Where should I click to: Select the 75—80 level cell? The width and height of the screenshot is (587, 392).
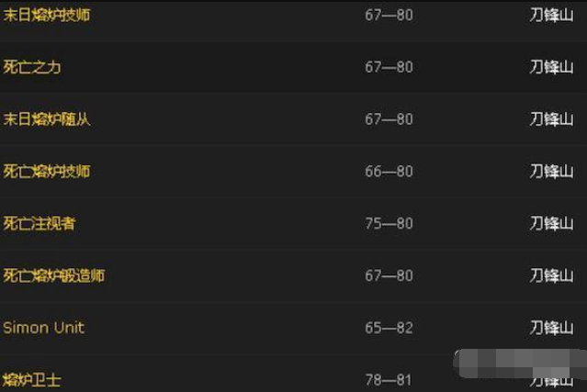tap(389, 224)
